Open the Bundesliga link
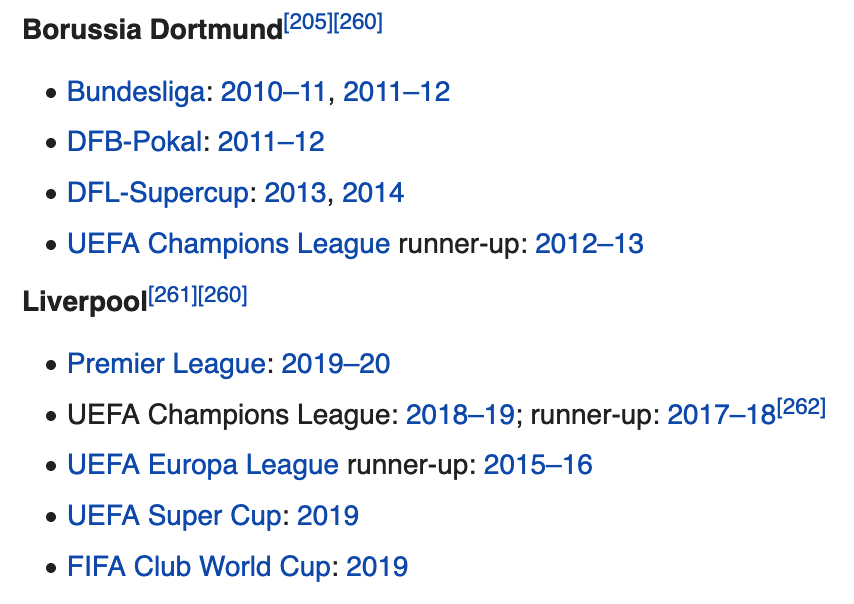 click(136, 91)
